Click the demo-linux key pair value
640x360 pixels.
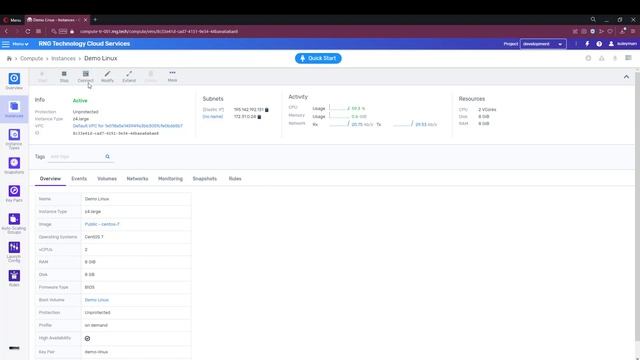[96, 352]
